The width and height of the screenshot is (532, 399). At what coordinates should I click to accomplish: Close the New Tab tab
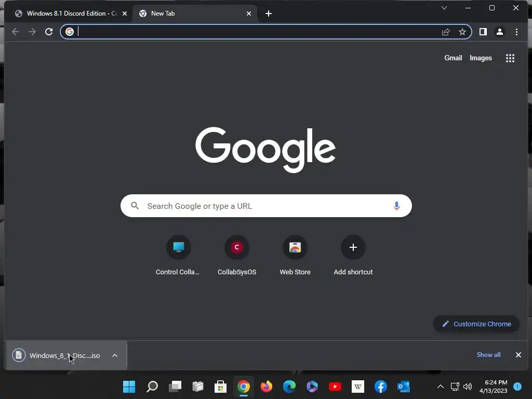coord(249,14)
